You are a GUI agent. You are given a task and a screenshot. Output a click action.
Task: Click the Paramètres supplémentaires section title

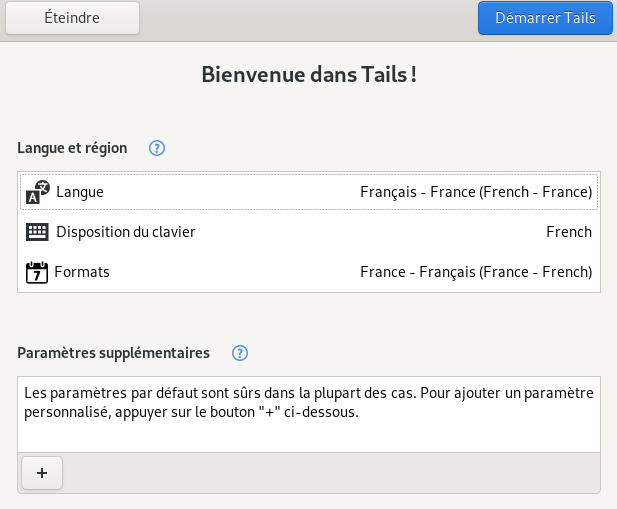113,353
